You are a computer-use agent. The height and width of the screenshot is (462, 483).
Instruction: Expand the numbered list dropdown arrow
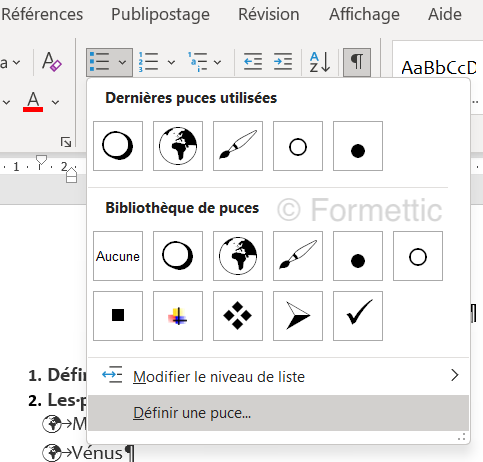click(x=171, y=62)
